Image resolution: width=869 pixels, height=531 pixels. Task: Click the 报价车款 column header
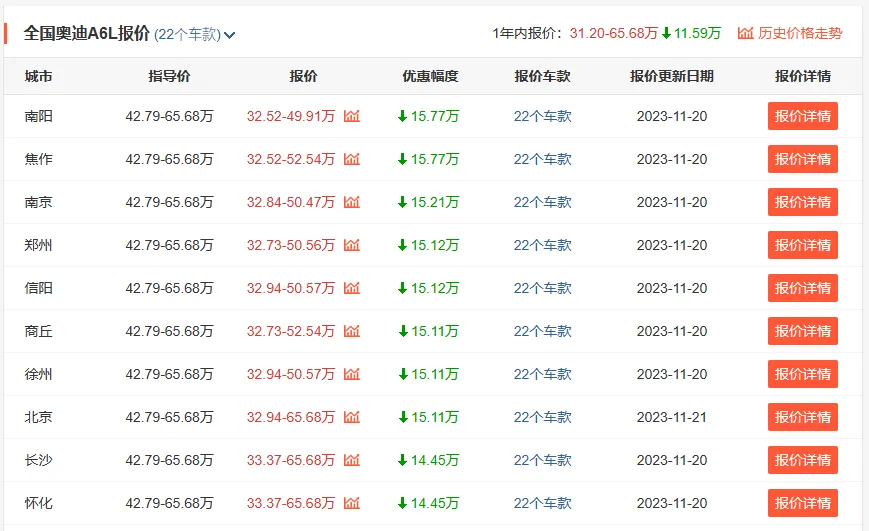(x=542, y=76)
